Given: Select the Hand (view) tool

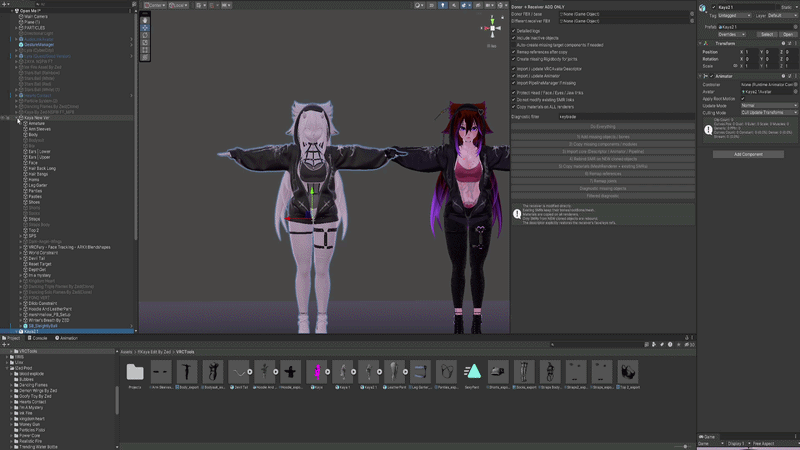Looking at the screenshot, I should [x=145, y=20].
